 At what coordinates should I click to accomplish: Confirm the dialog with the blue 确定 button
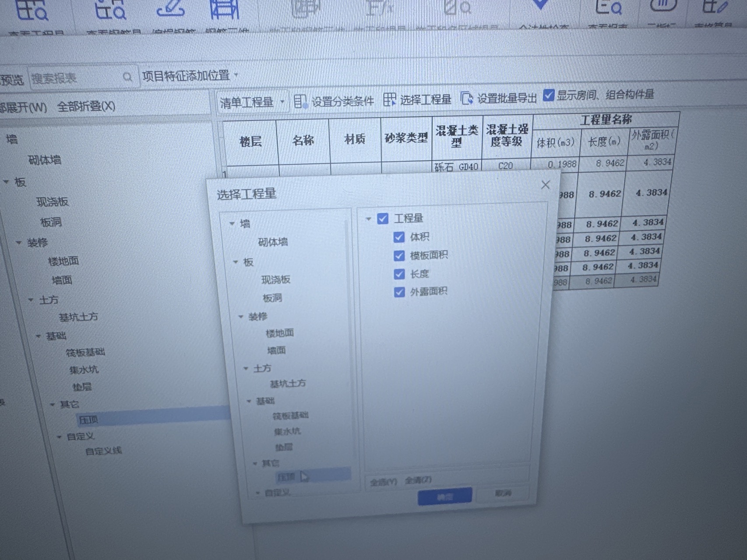click(445, 497)
